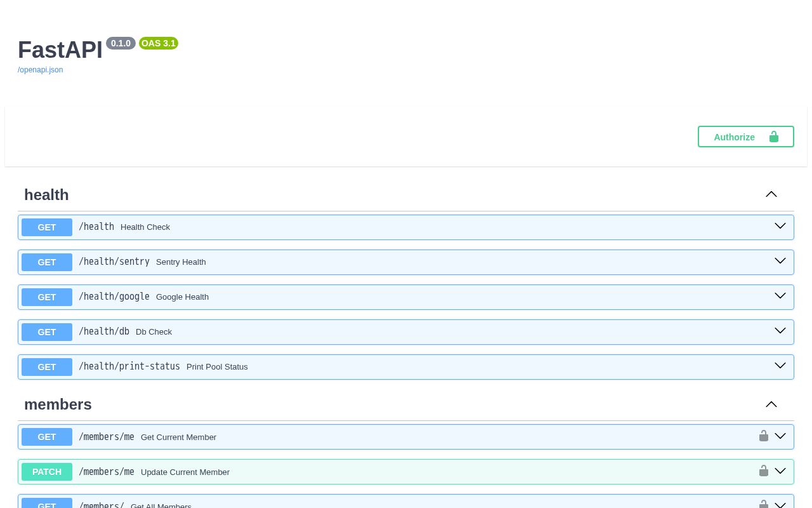Image resolution: width=812 pixels, height=508 pixels.
Task: Click the /members/me path in the GET row
Action: click(107, 437)
